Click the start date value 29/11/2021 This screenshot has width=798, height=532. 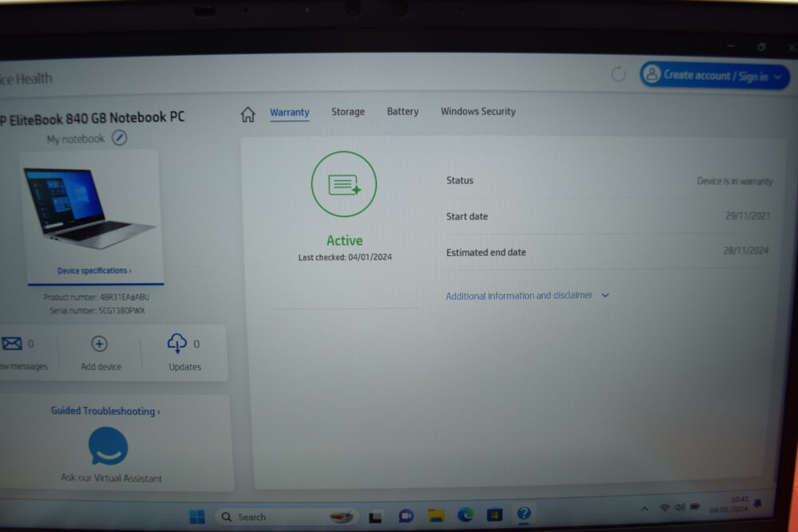point(747,215)
